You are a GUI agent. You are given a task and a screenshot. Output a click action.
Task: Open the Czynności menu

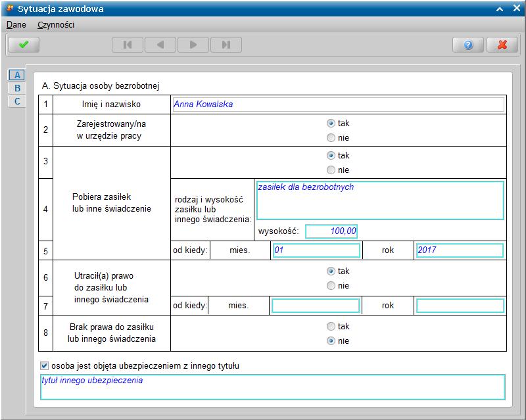click(56, 25)
